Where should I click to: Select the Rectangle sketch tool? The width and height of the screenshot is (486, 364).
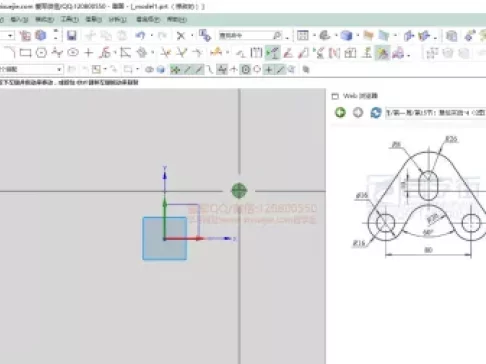click(25, 53)
